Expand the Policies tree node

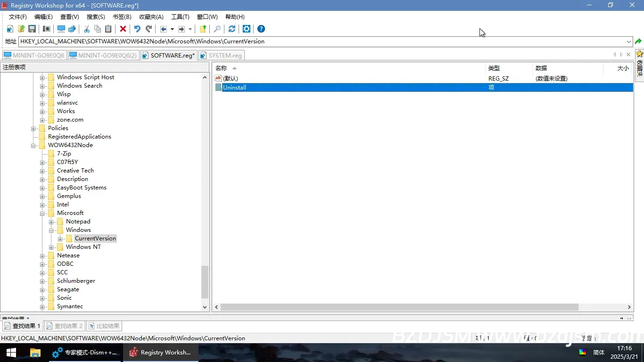pos(33,128)
